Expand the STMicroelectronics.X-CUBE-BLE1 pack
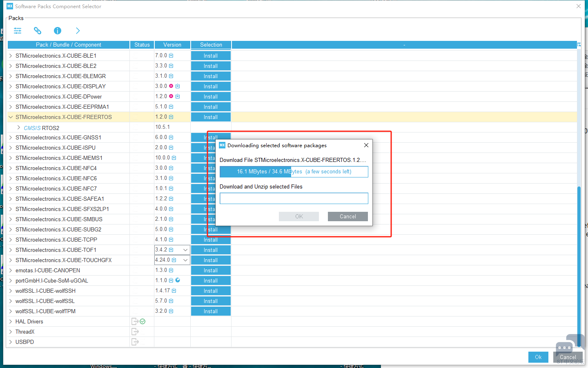Image resolution: width=588 pixels, height=368 pixels. pos(11,56)
